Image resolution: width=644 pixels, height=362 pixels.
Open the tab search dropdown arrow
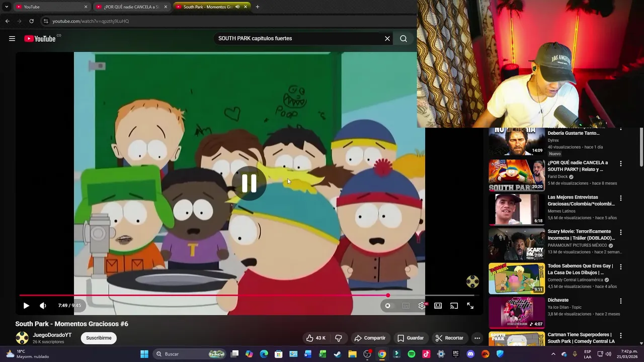click(x=7, y=7)
